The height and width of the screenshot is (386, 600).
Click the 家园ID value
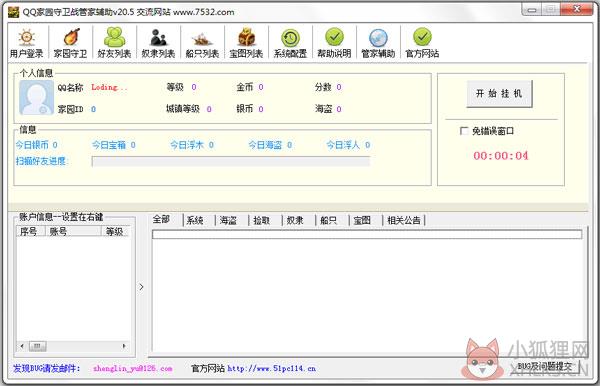coord(93,109)
